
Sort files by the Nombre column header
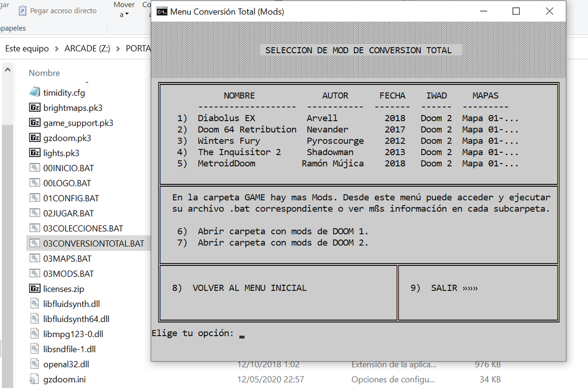click(x=44, y=73)
